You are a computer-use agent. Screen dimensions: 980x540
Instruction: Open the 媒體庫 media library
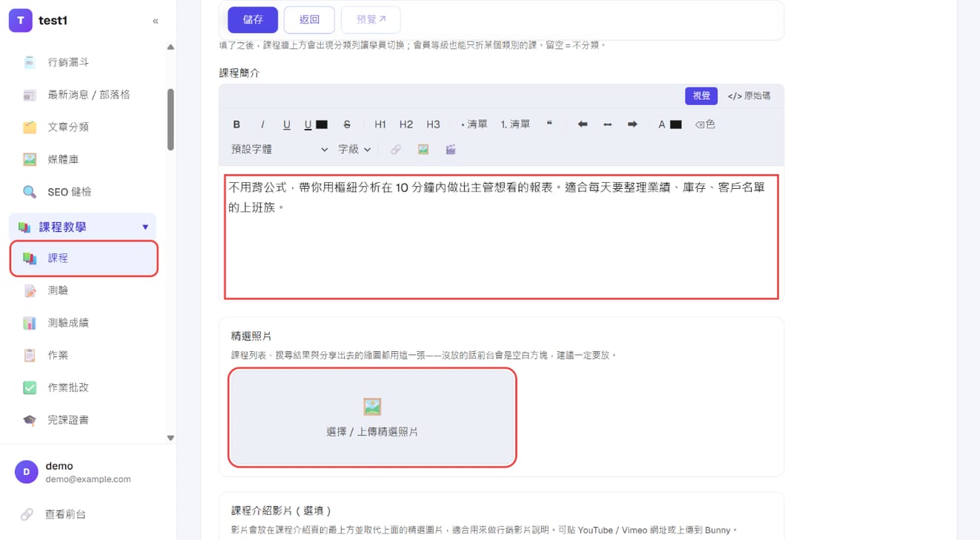tap(63, 159)
